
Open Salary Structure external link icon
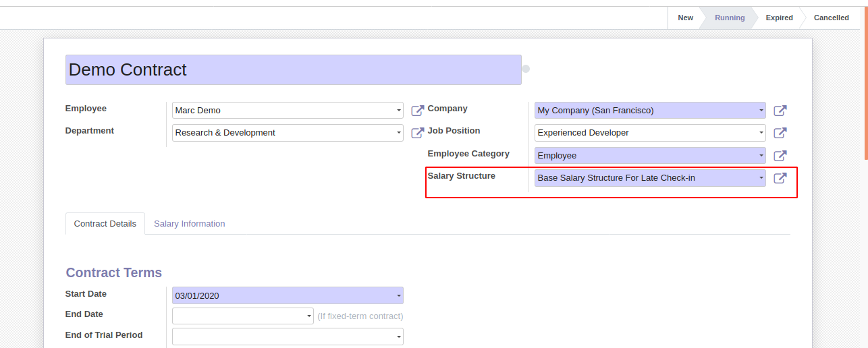coord(780,178)
